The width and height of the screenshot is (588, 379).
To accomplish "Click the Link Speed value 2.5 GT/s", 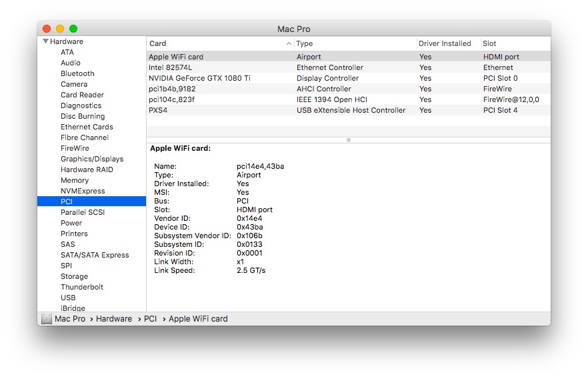I will (x=251, y=270).
